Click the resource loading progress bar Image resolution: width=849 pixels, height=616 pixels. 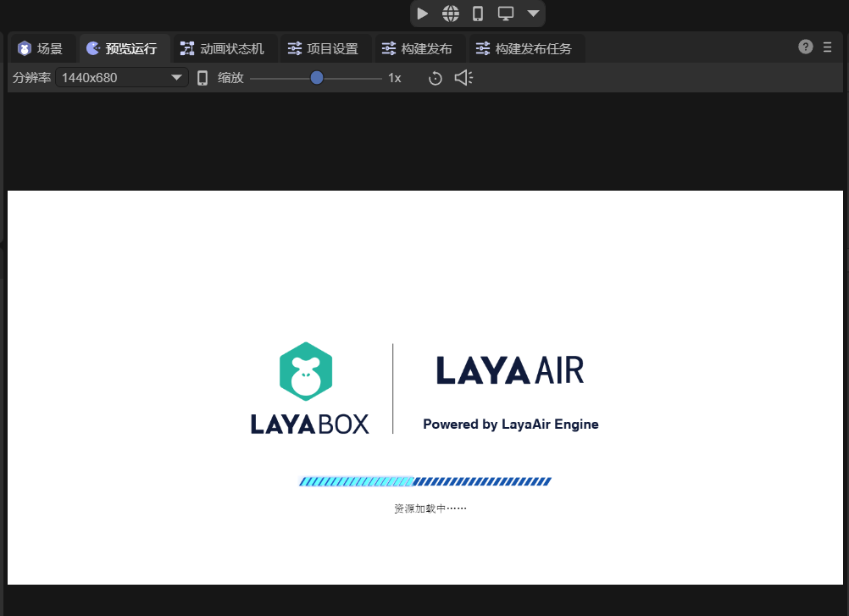pos(424,481)
